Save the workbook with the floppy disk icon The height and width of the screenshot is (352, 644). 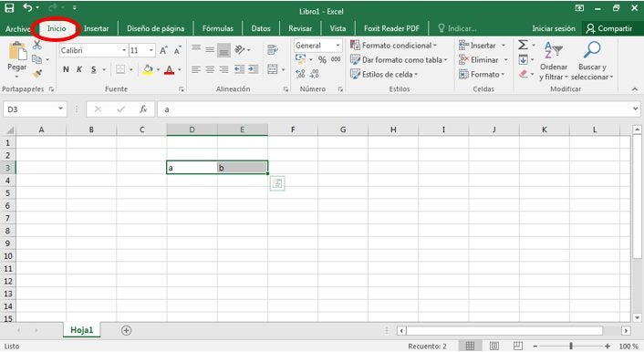click(x=9, y=7)
